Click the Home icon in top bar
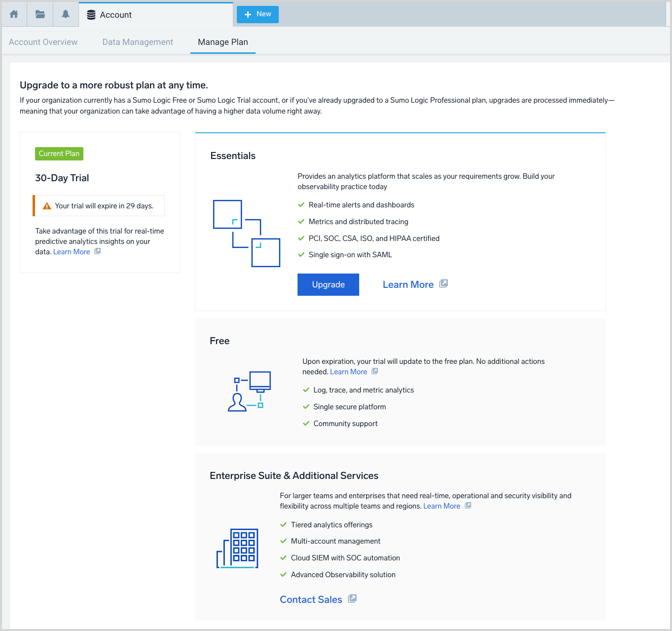Image resolution: width=672 pixels, height=631 pixels. pos(14,14)
